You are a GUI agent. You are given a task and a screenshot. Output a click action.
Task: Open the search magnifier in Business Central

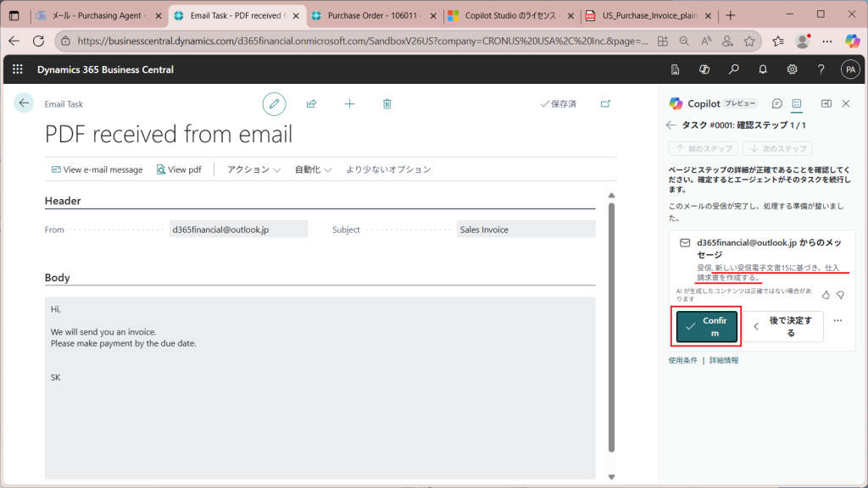(733, 69)
